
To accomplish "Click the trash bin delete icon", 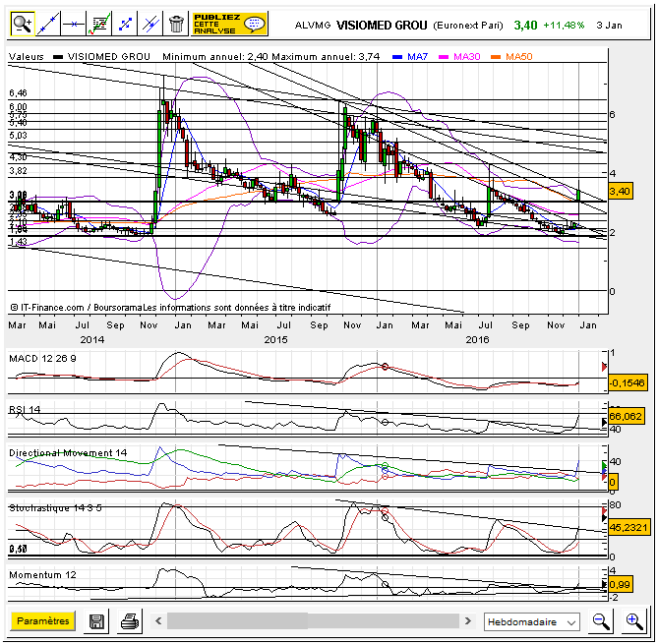I will click(176, 24).
